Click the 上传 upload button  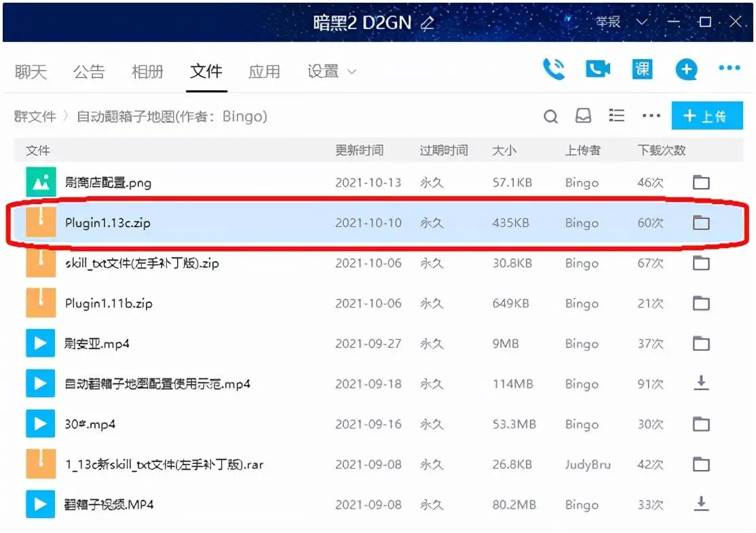pos(707,115)
